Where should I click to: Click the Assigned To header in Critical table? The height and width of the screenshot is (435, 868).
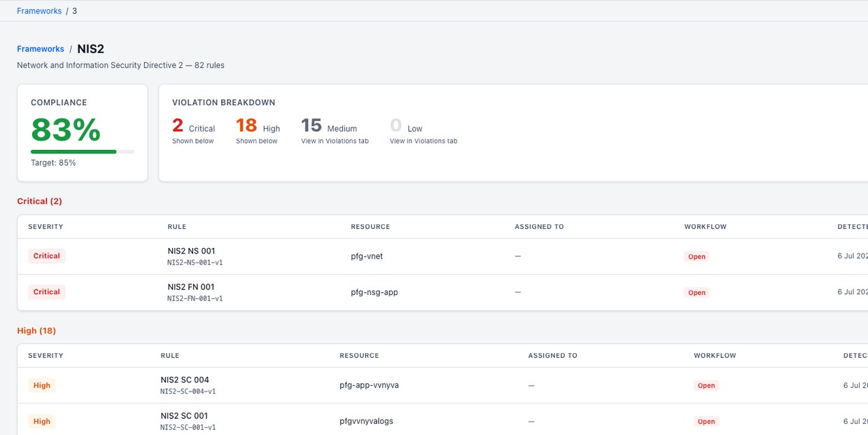pos(539,227)
